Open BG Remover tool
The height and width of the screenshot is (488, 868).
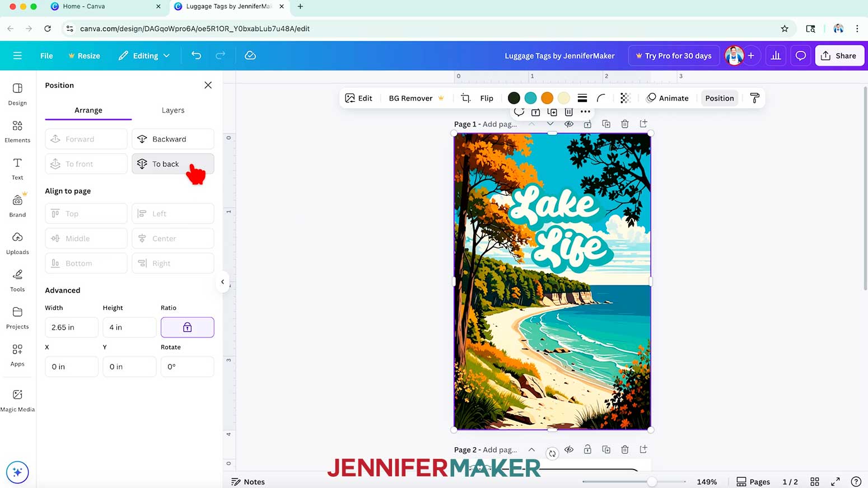pos(416,98)
